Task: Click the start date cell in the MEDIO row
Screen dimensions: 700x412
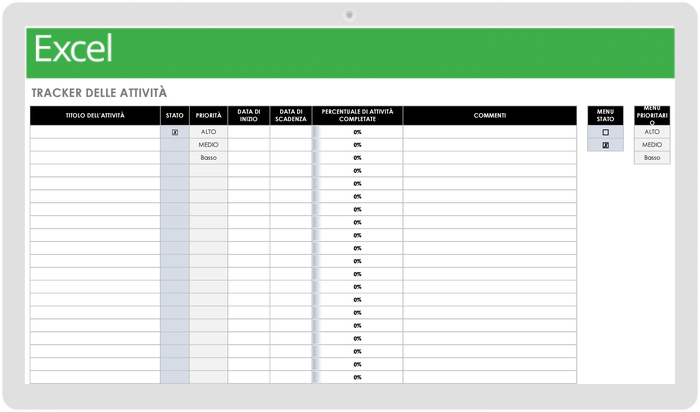Action: [x=249, y=145]
